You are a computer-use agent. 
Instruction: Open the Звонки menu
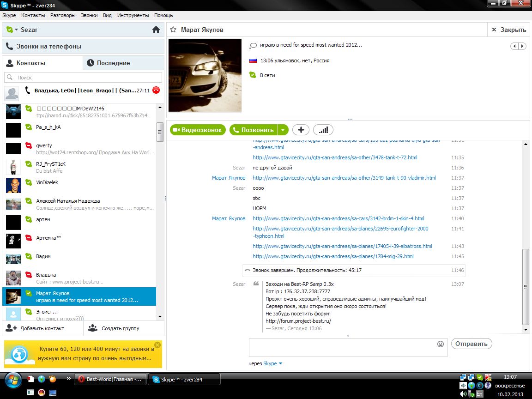tap(89, 15)
